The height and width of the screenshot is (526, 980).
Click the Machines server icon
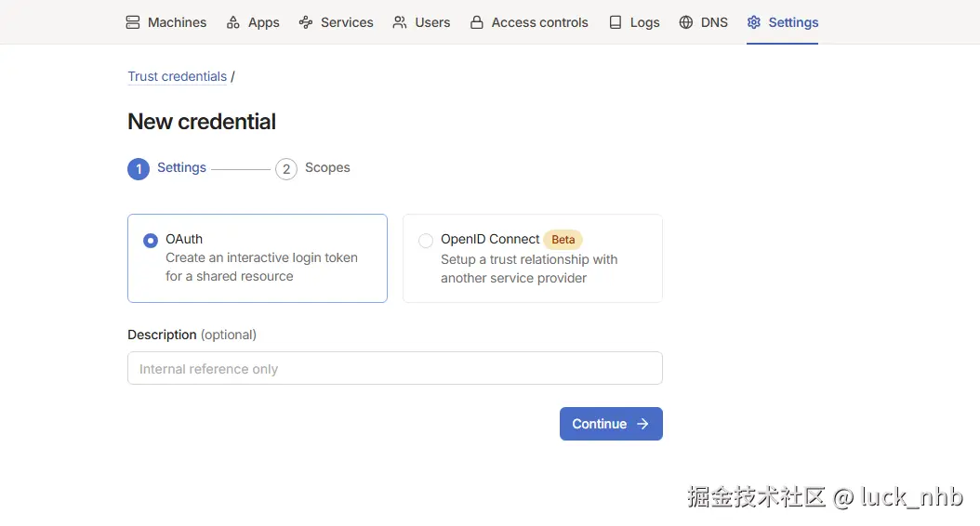pyautogui.click(x=133, y=22)
